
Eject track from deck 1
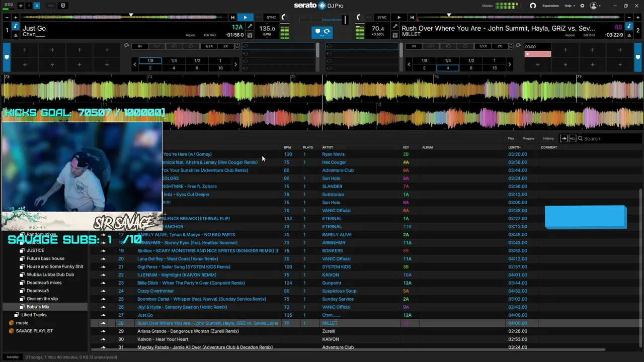(16, 35)
